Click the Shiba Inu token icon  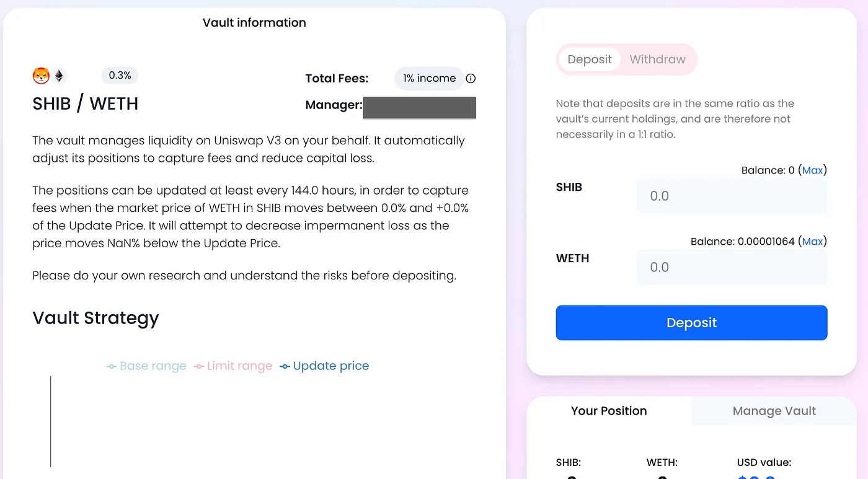click(41, 76)
